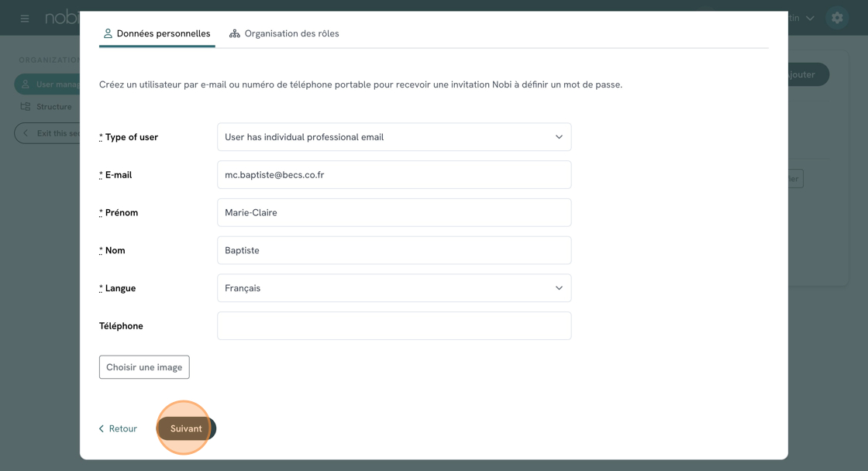Open the Type of user dropdown
This screenshot has width=868, height=471.
[x=394, y=137]
